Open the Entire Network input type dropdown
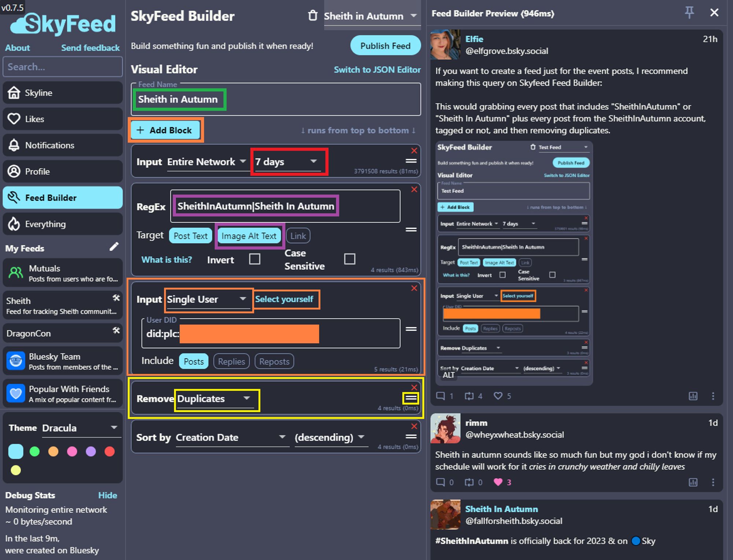The height and width of the screenshot is (560, 733). coord(206,162)
